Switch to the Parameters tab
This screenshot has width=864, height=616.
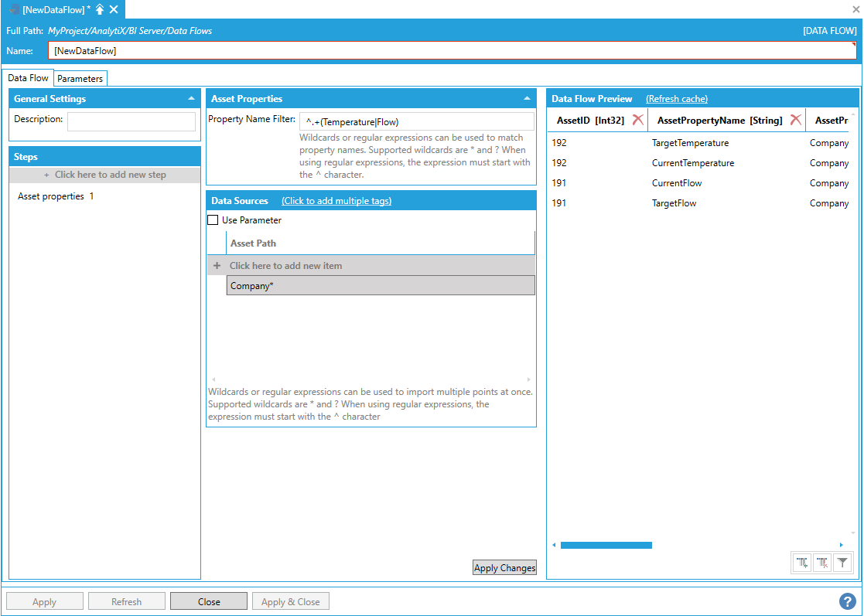point(80,79)
